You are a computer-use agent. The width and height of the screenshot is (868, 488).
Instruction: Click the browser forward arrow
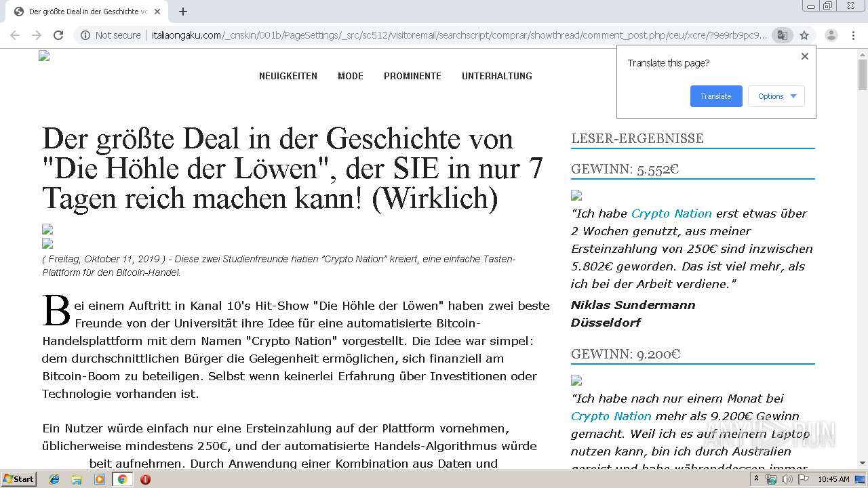pos(37,35)
